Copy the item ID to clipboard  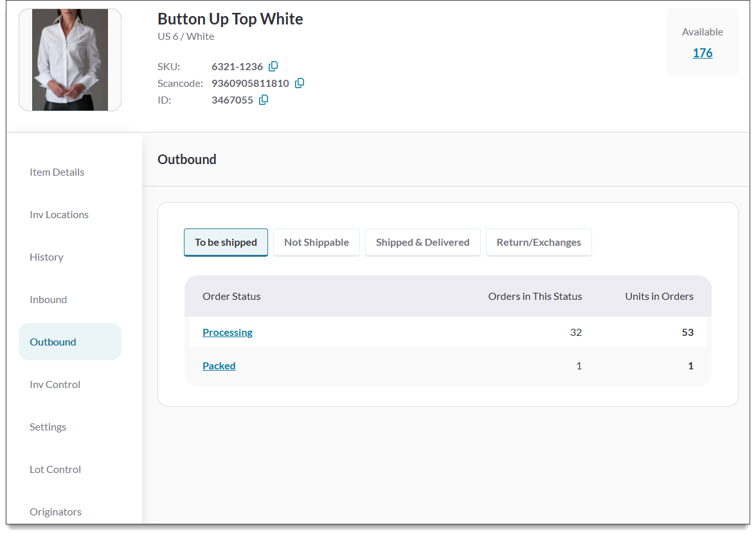coord(264,100)
